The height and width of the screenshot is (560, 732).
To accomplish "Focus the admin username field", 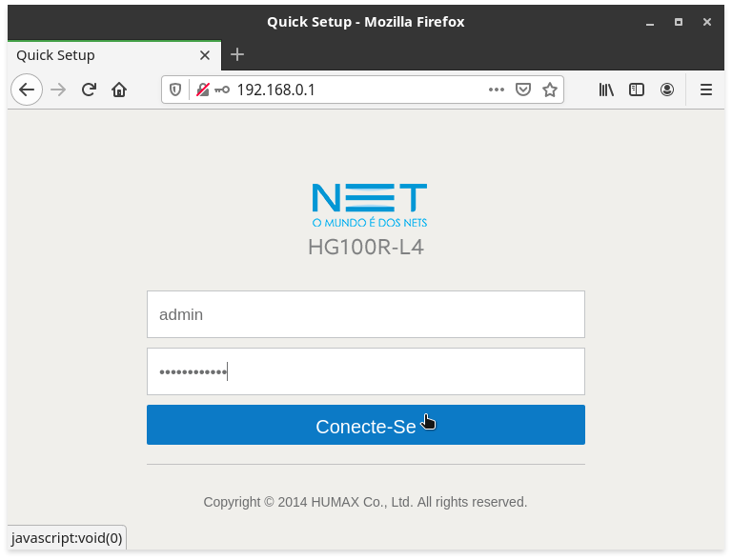I will (x=366, y=314).
